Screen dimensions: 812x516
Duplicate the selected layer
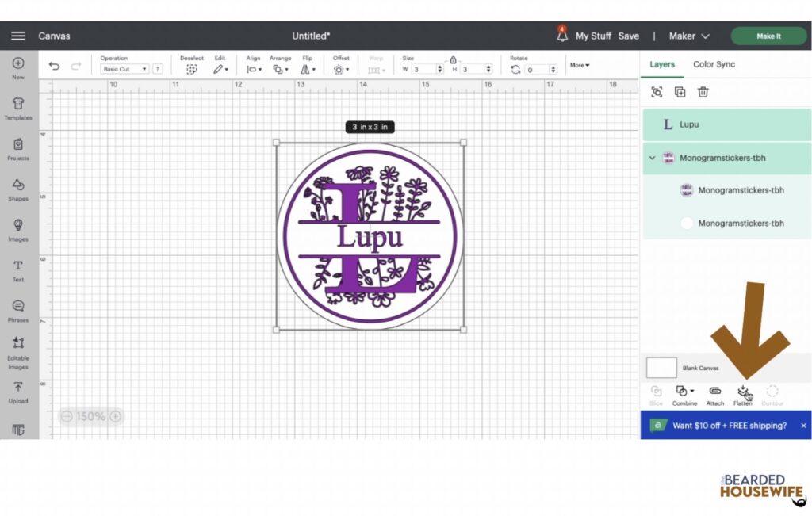click(x=680, y=92)
